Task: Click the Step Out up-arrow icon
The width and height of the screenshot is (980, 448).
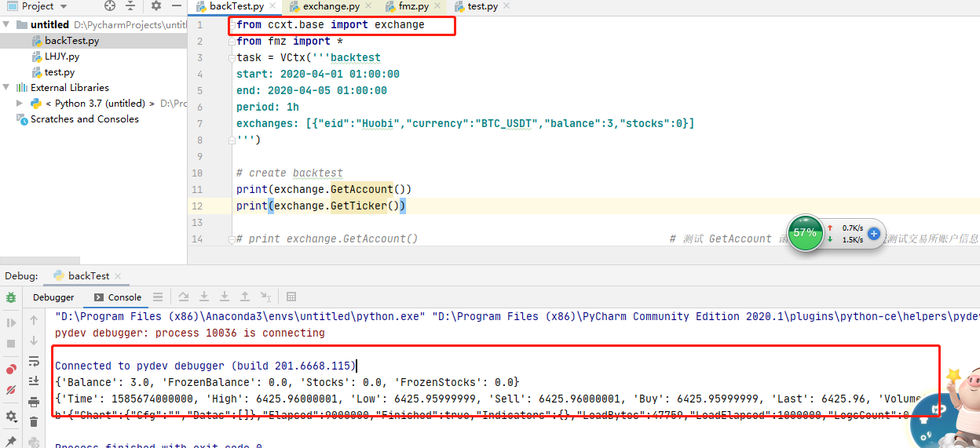Action: coord(245,297)
